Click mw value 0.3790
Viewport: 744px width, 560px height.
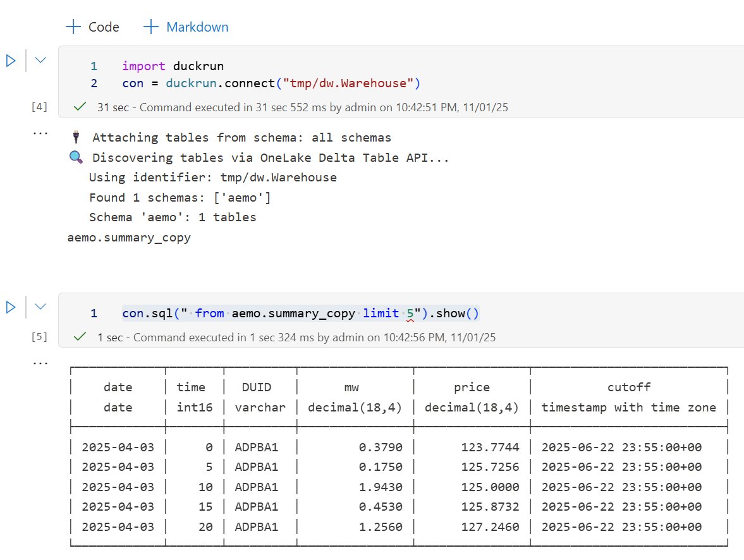pos(381,447)
